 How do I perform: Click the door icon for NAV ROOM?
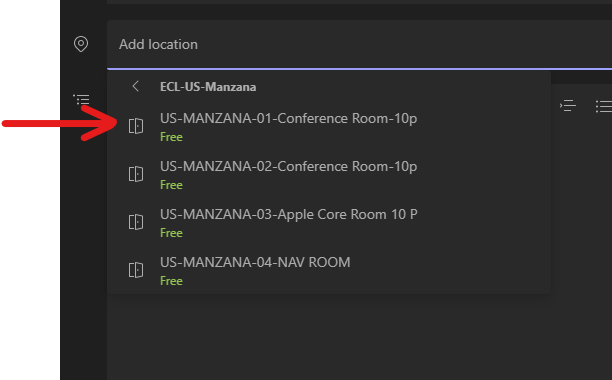tap(136, 270)
